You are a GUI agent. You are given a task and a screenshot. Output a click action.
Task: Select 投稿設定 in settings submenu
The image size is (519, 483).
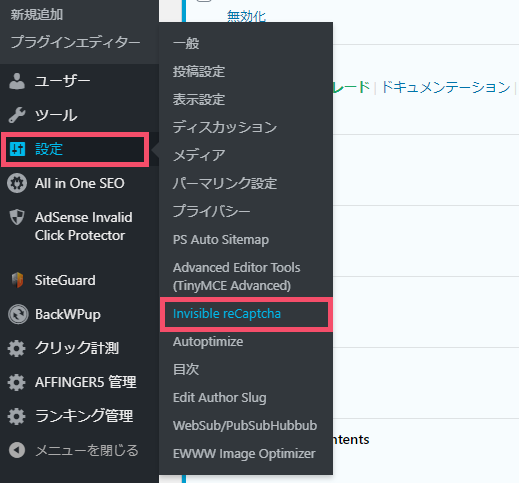click(x=199, y=71)
